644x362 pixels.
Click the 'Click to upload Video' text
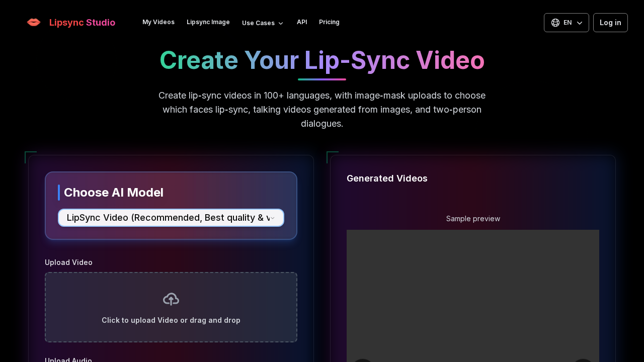point(171,320)
